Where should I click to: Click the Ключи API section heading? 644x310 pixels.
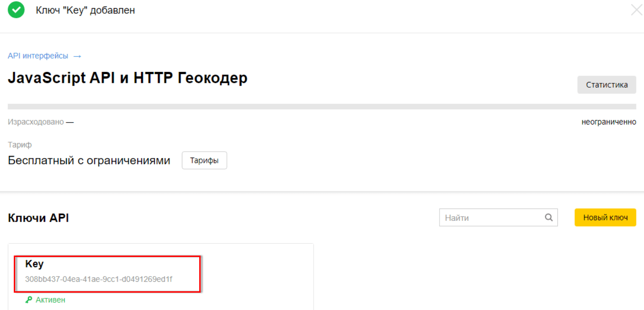pos(39,218)
